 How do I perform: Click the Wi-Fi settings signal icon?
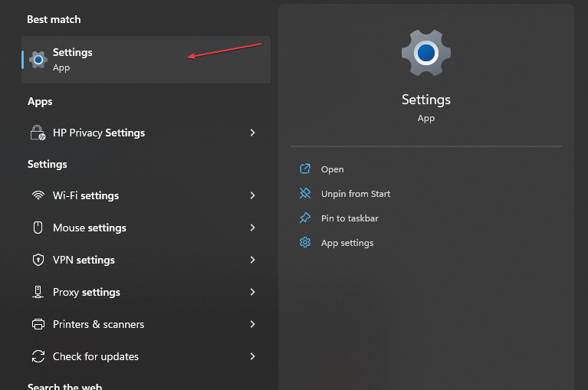pyautogui.click(x=38, y=195)
